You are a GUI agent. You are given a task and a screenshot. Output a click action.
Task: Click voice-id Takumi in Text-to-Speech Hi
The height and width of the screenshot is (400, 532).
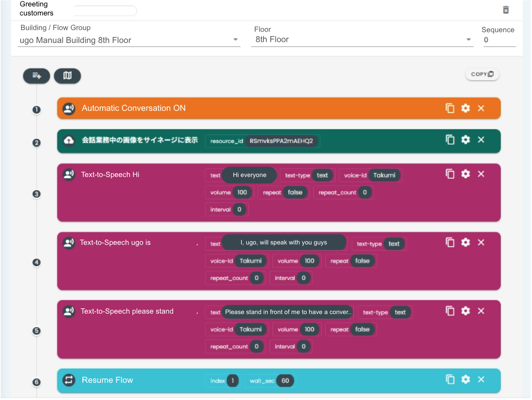(x=384, y=175)
